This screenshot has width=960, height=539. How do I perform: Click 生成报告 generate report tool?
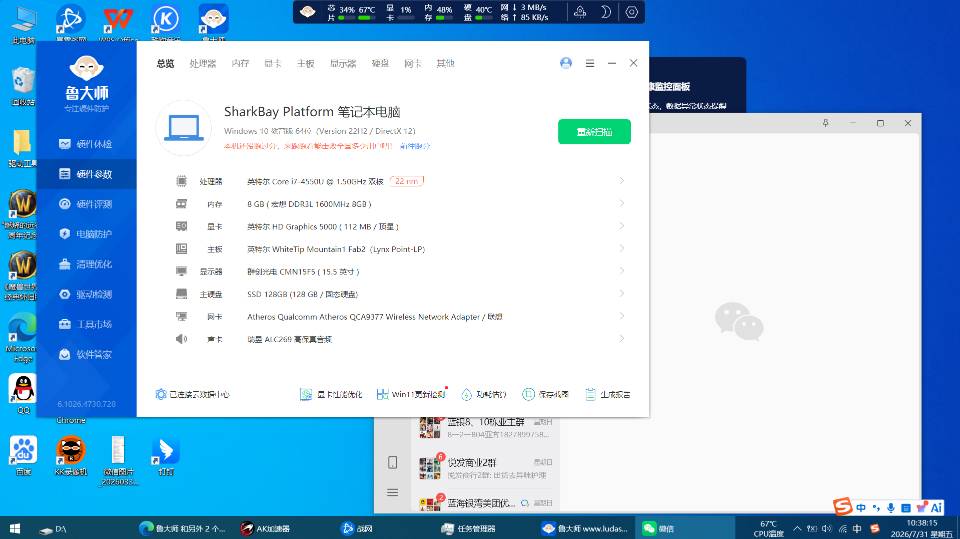[x=608, y=394]
